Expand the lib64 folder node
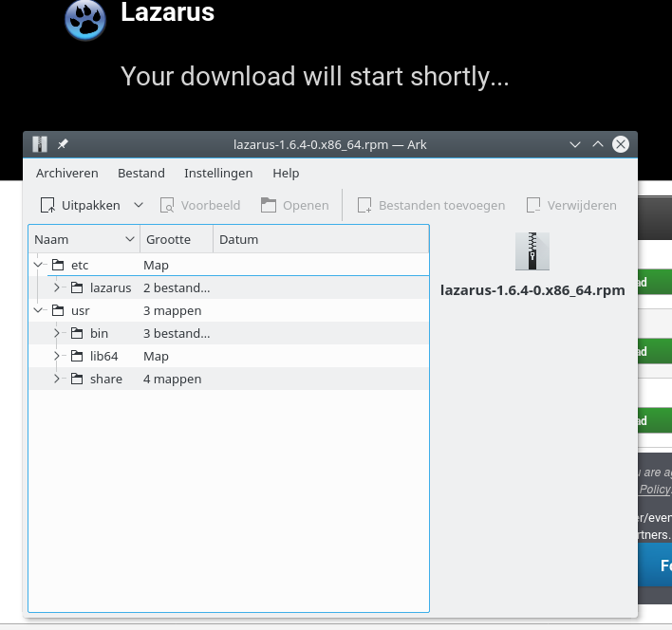Viewport: 672px width, 630px height. (x=57, y=356)
